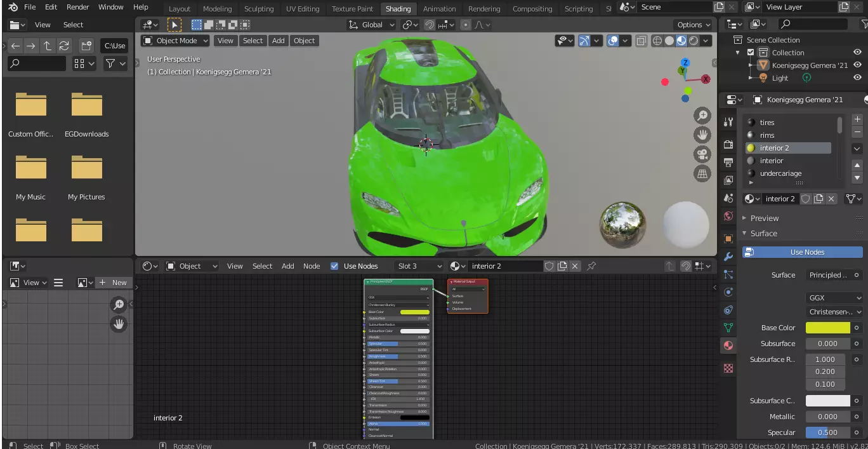The image size is (868, 449).
Task: Open World properties tab
Action: (728, 216)
